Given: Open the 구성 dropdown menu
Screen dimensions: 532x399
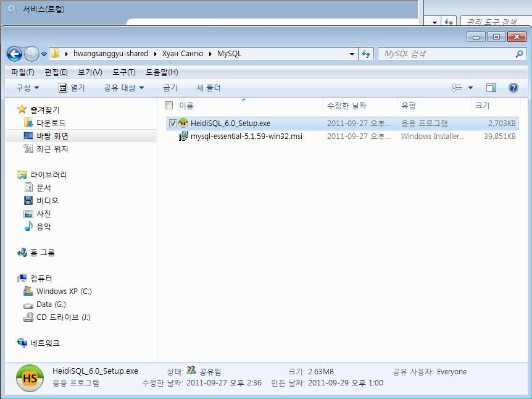Looking at the screenshot, I should coord(27,88).
